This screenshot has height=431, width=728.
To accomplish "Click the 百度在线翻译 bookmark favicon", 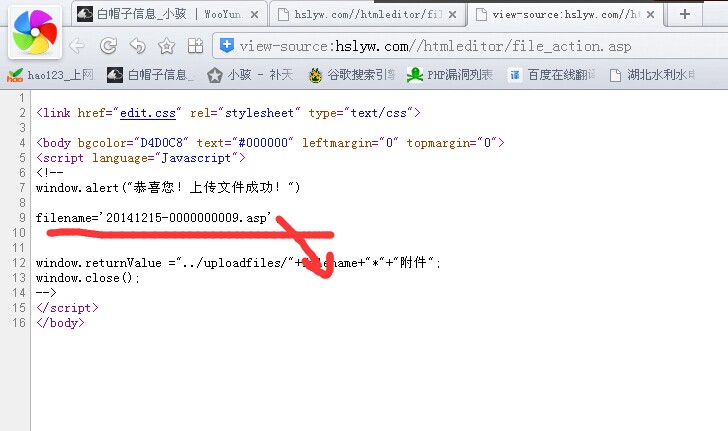I will (514, 75).
